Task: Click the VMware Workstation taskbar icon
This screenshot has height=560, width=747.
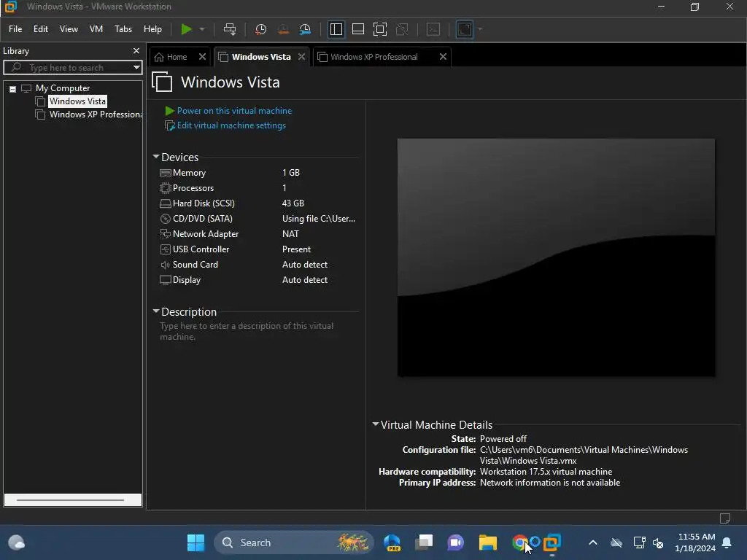Action: [x=551, y=542]
